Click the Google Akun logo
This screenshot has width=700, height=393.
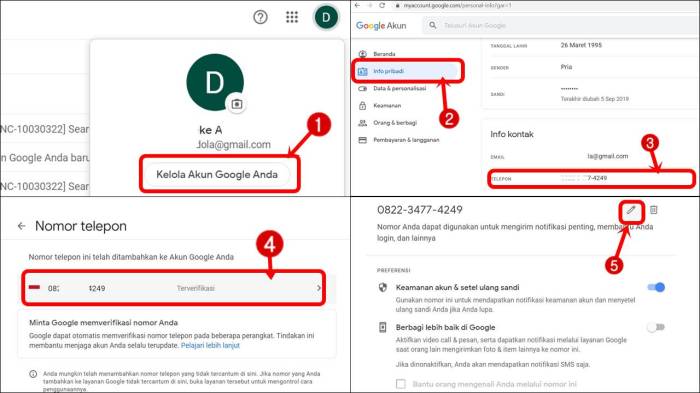click(x=381, y=25)
